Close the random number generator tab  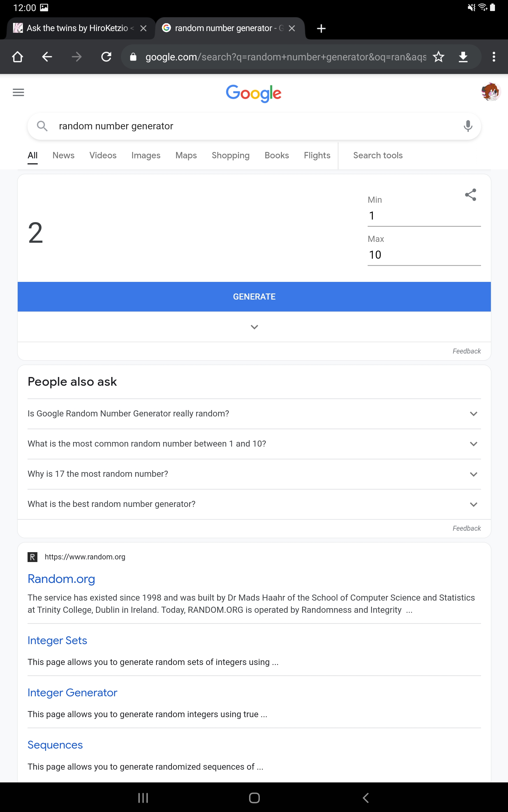point(292,28)
